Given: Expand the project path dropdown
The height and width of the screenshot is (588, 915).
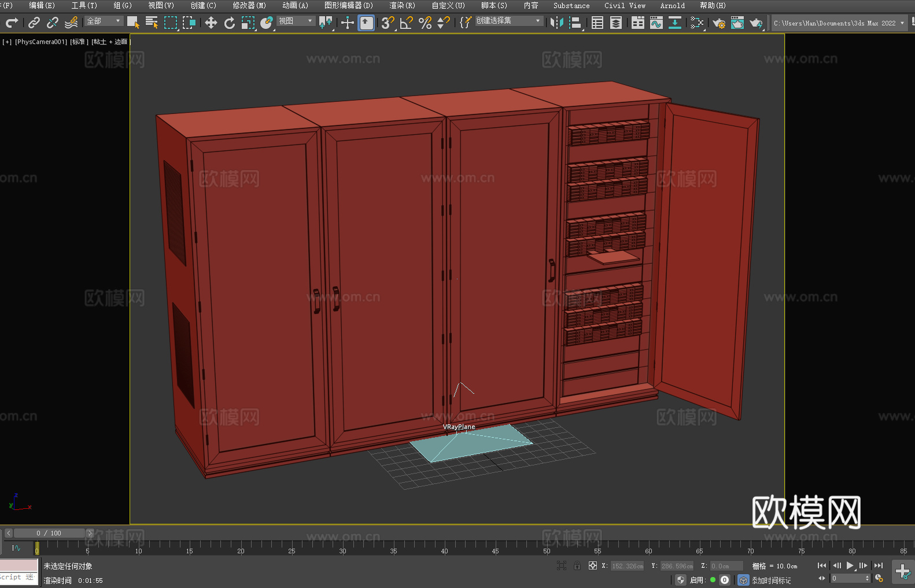Looking at the screenshot, I should pyautogui.click(x=902, y=23).
